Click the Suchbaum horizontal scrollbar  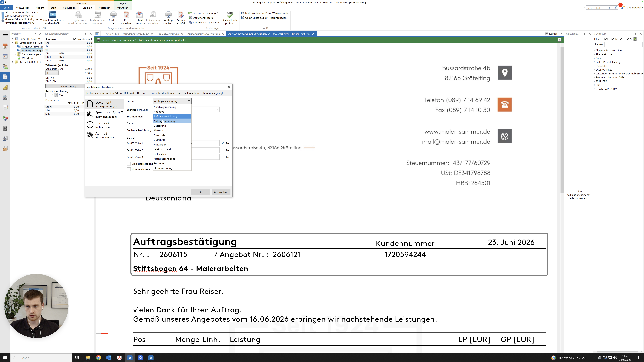pyautogui.click(x=617, y=352)
